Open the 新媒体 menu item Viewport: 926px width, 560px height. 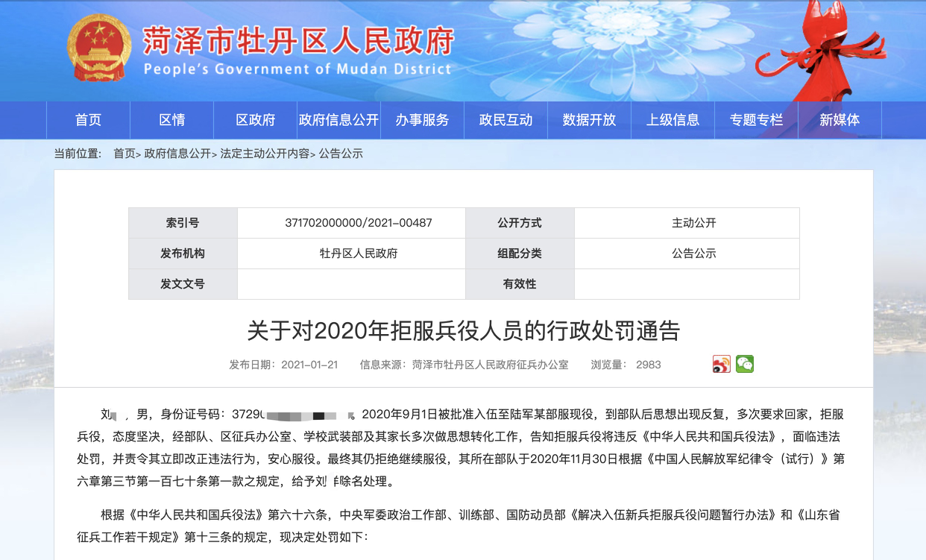point(840,120)
